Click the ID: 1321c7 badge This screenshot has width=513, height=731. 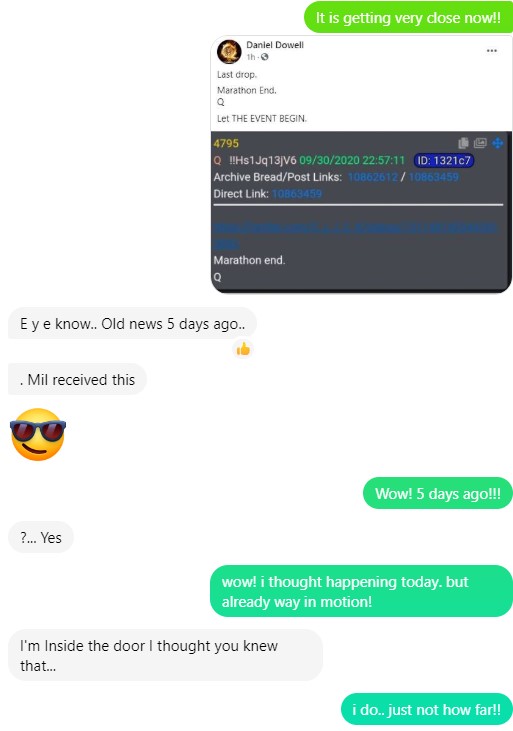pyautogui.click(x=444, y=160)
